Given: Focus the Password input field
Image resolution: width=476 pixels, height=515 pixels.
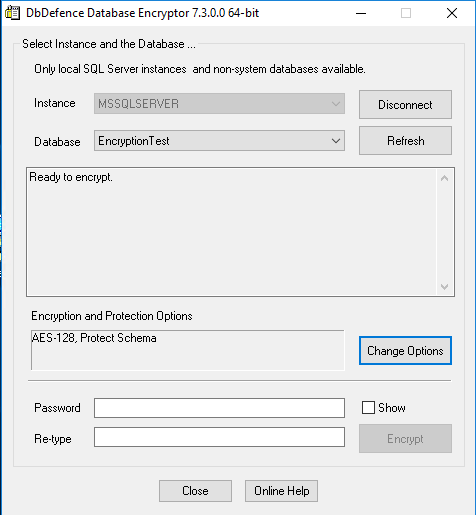Looking at the screenshot, I should (219, 408).
